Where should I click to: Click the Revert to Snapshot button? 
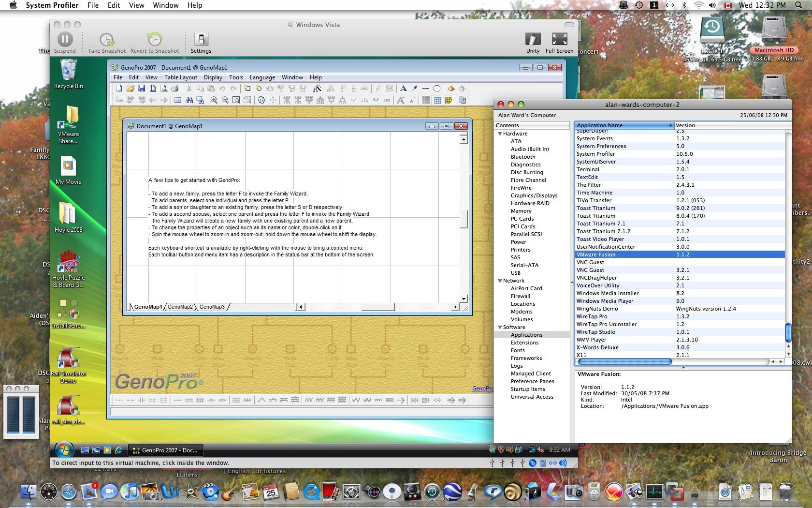(155, 43)
